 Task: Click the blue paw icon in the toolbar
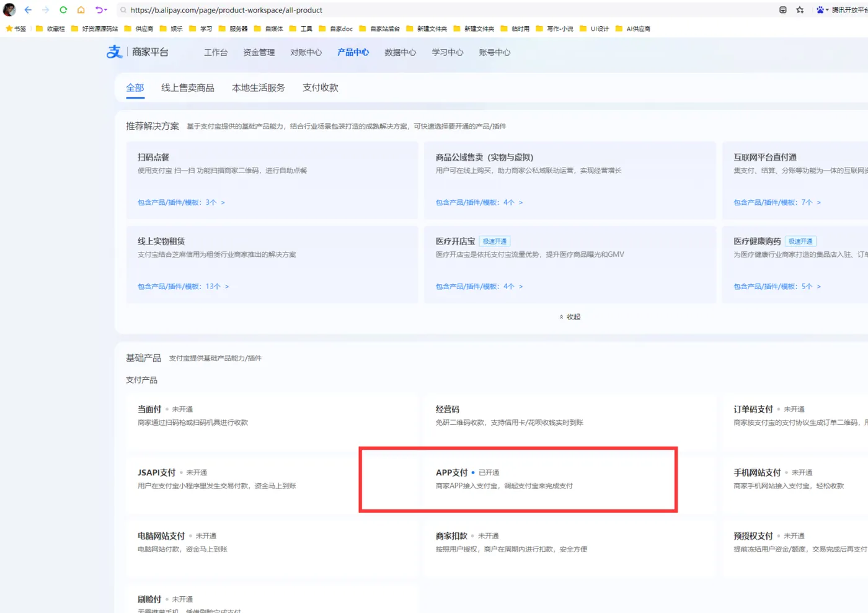tap(820, 10)
